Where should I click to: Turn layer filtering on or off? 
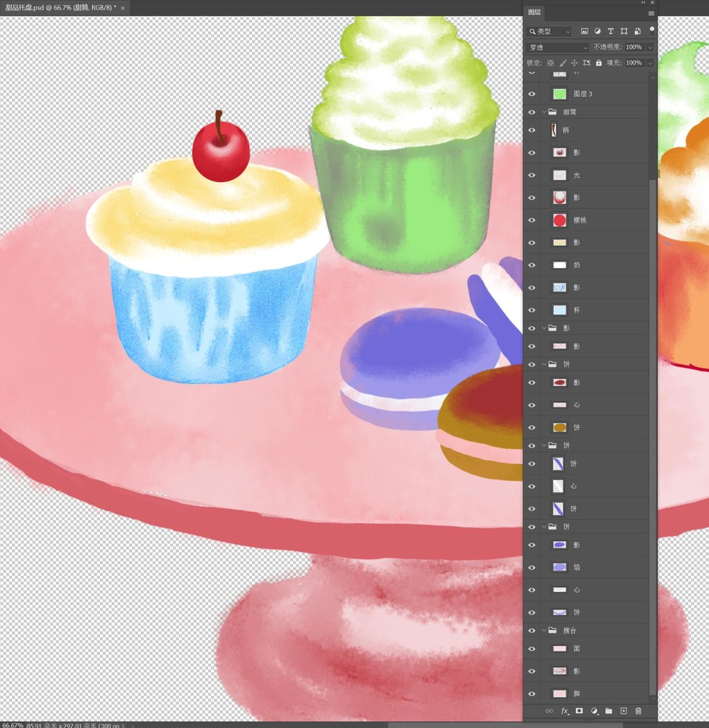(x=652, y=30)
